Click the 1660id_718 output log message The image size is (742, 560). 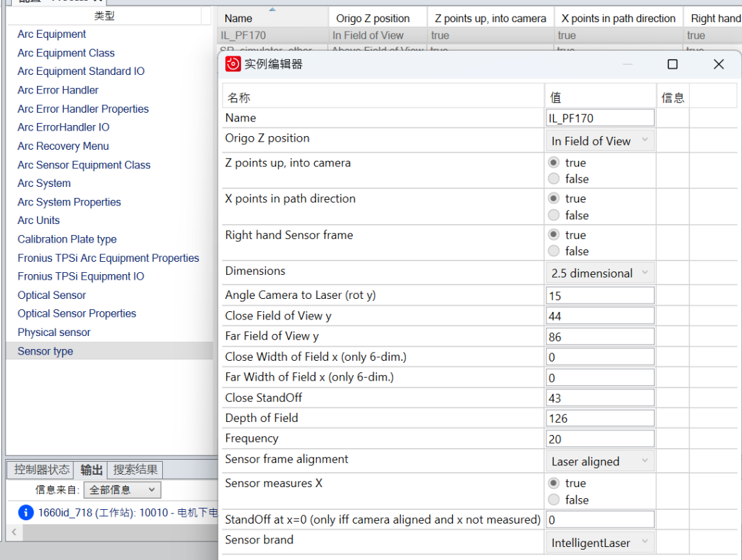(x=127, y=513)
